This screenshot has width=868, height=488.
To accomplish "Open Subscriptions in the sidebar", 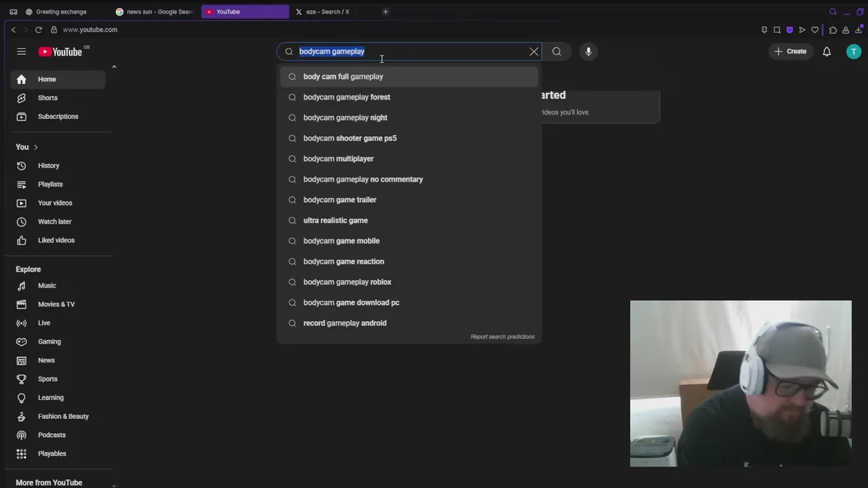I will [x=58, y=117].
